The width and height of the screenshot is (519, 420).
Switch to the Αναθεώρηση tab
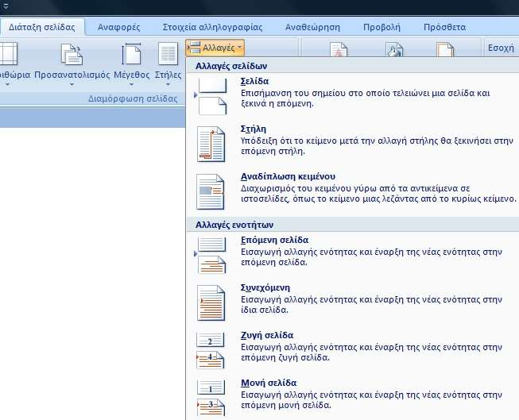point(312,27)
